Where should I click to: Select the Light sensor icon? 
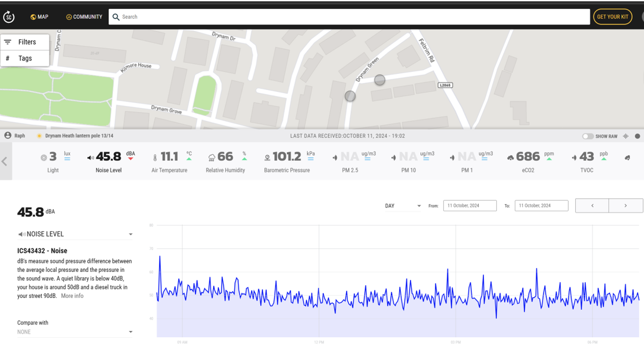[x=44, y=158]
